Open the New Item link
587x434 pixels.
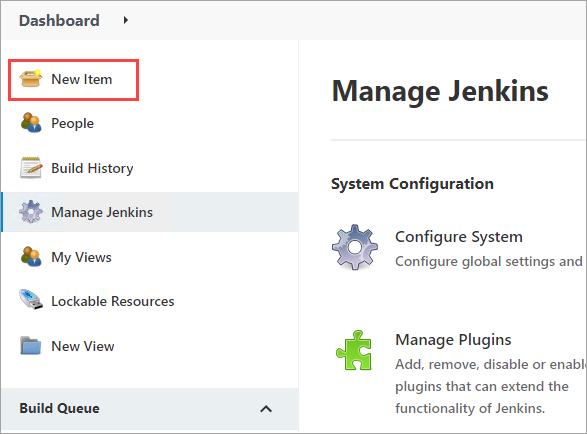tap(82, 79)
